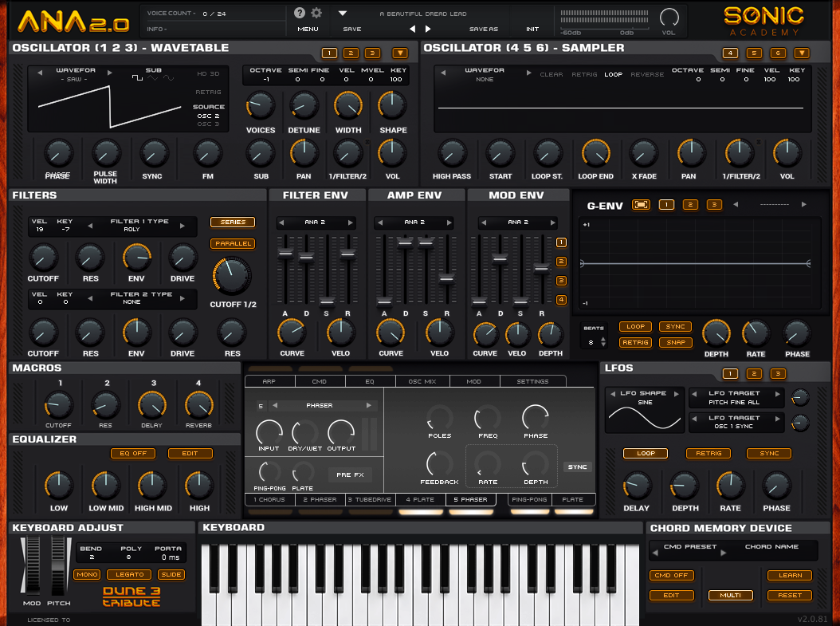Adjust the master VOL knob in header
Screen dimensions: 840x626
[x=669, y=18]
